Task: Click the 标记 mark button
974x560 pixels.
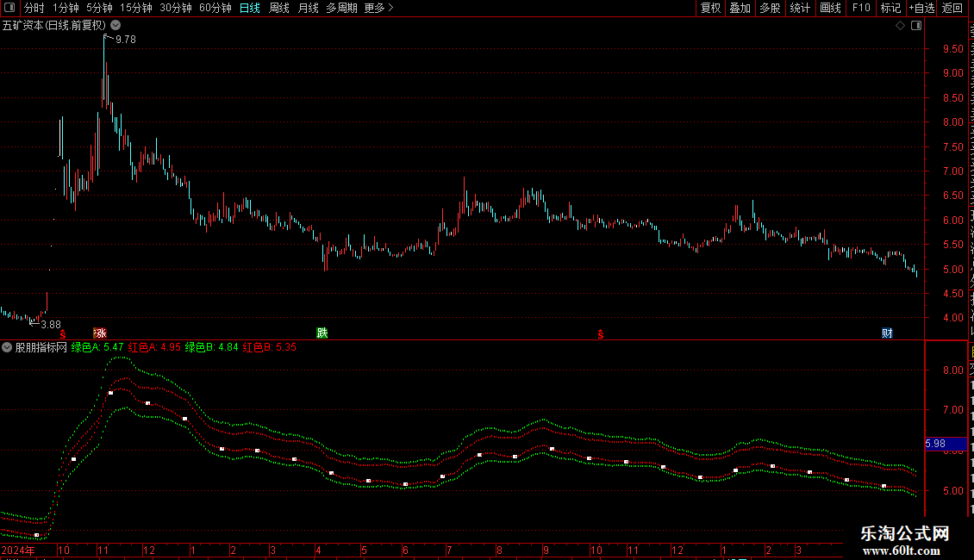Action: pyautogui.click(x=890, y=8)
